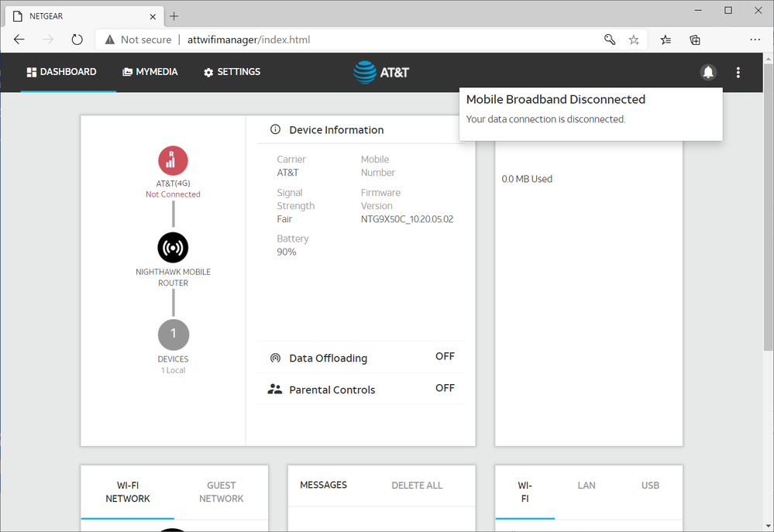Open the MyMedia menu
The height and width of the screenshot is (532, 774).
click(150, 72)
